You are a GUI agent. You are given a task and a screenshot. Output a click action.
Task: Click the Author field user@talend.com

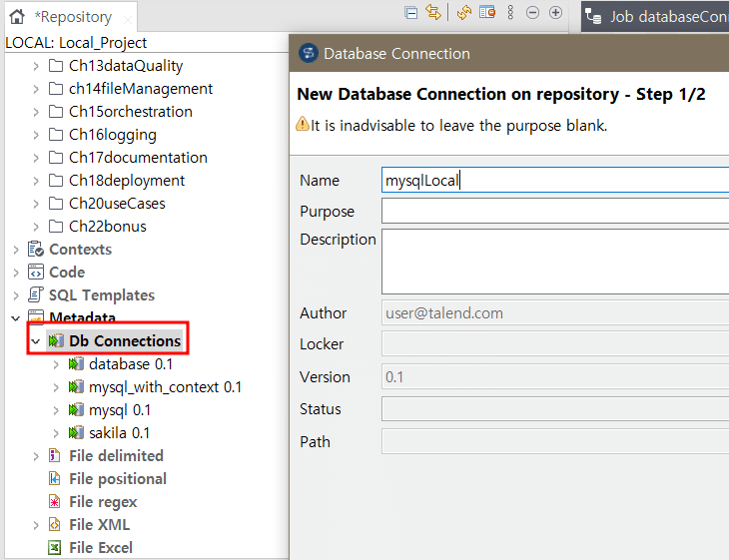[x=555, y=312]
